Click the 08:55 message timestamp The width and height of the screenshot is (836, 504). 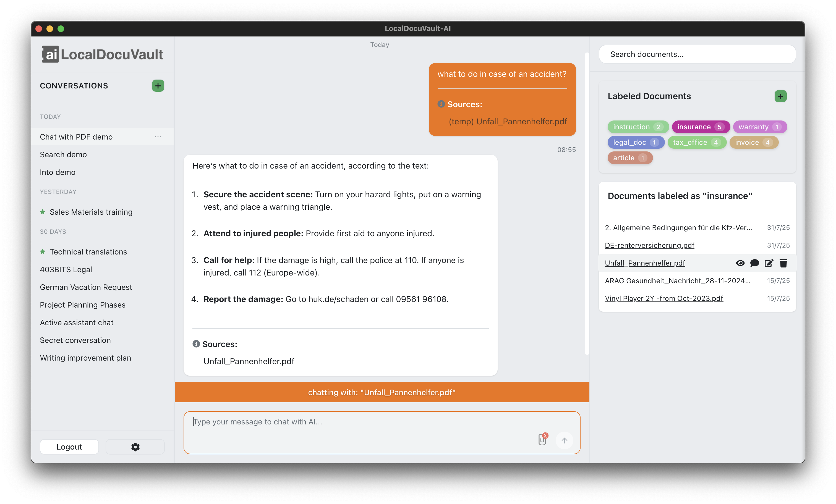tap(566, 149)
